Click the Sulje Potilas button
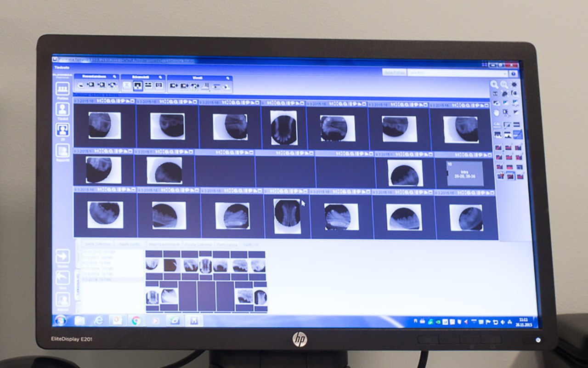588x368 pixels. click(394, 73)
